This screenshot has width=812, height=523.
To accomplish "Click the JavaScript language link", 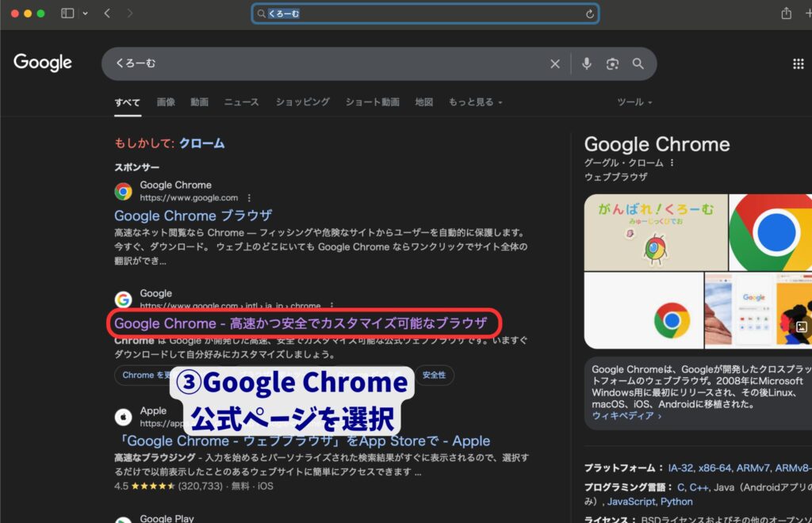I will (631, 502).
